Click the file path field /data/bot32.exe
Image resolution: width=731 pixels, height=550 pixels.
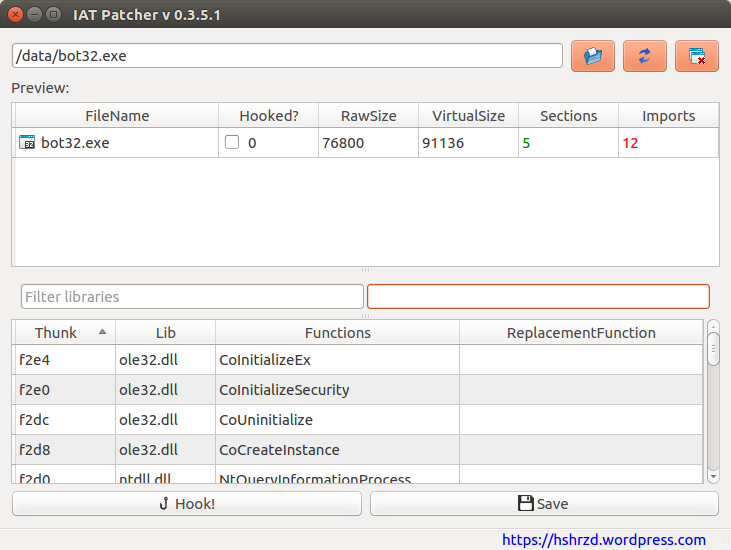[x=287, y=56]
